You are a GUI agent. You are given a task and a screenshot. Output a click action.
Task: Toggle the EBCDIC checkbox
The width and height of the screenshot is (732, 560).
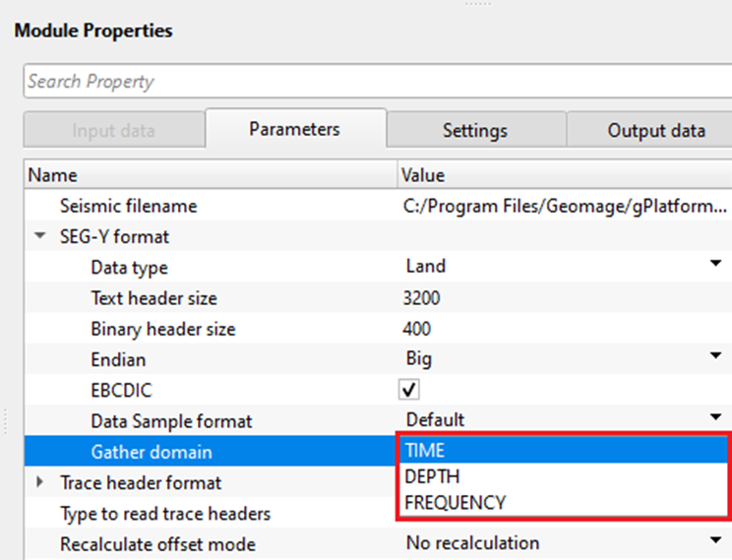(409, 390)
